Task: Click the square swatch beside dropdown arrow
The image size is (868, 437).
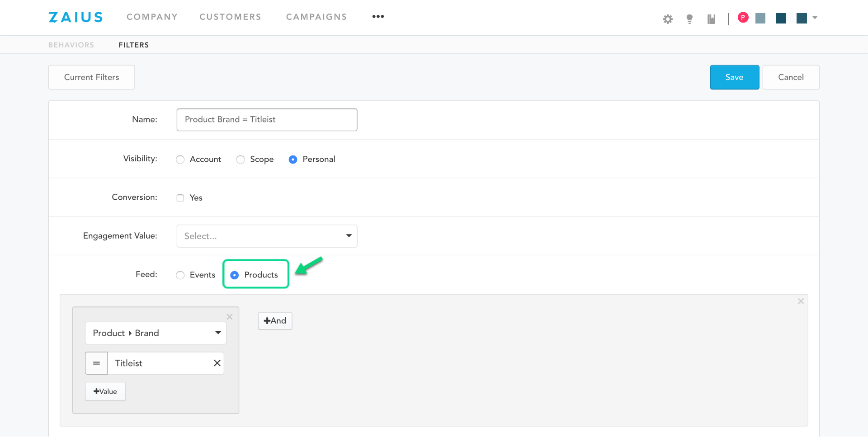Action: pyautogui.click(x=802, y=18)
